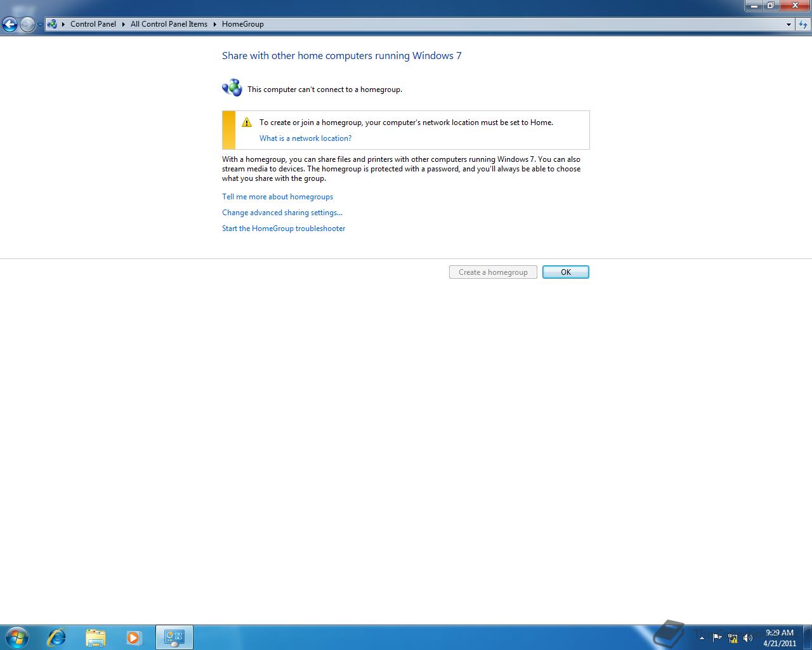Restore down the HomeGroup window

click(x=770, y=6)
